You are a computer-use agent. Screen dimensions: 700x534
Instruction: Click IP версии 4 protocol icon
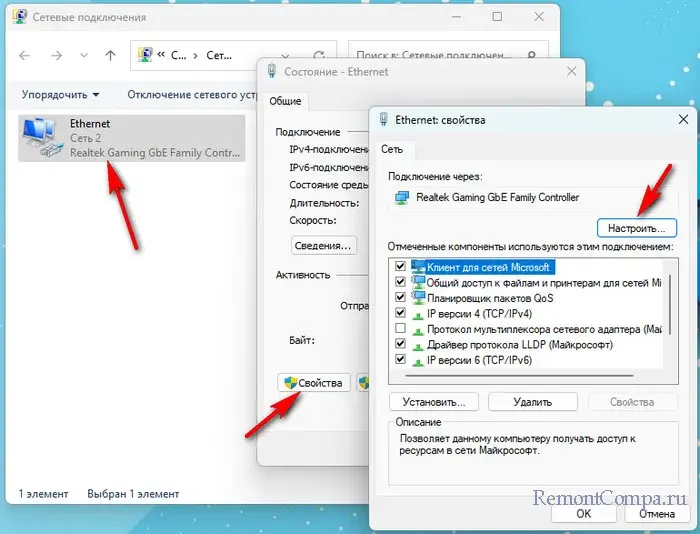click(418, 315)
